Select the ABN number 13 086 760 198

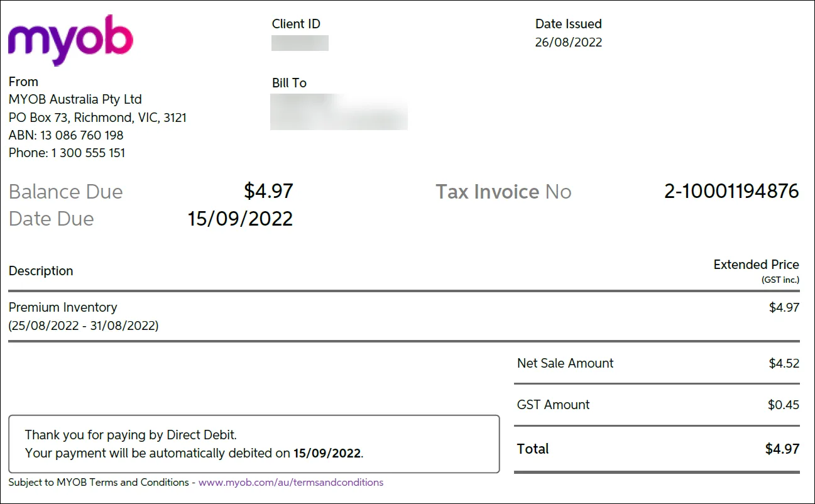pos(82,135)
